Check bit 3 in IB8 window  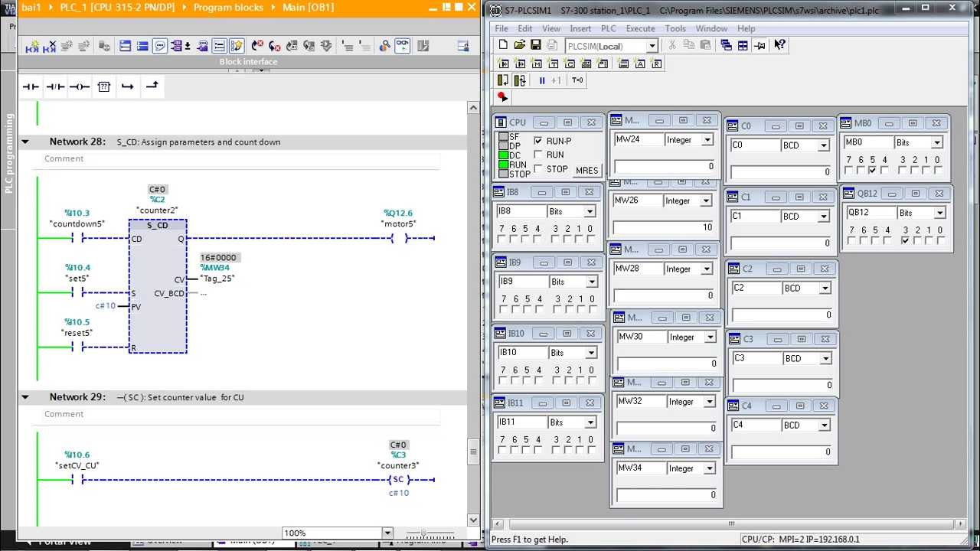557,240
